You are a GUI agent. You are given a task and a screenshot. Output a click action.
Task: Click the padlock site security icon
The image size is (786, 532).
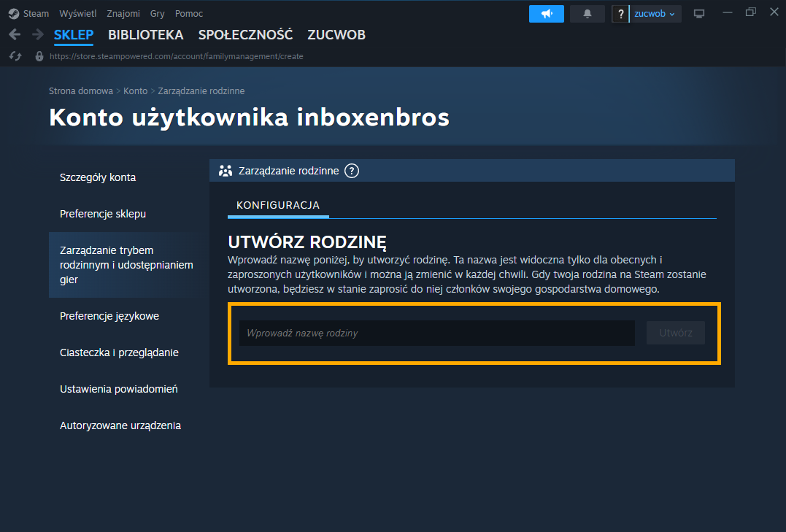point(39,56)
